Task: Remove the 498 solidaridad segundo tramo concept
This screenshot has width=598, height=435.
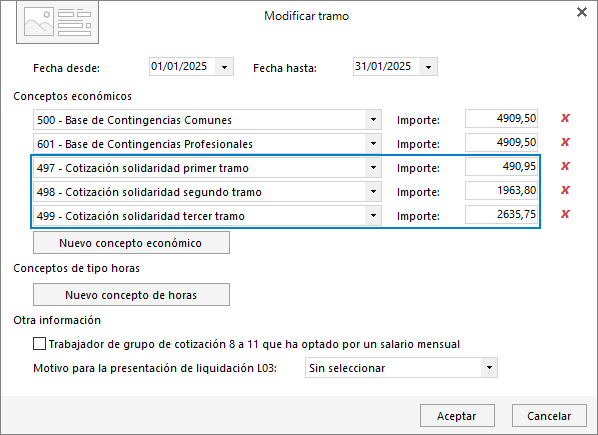Action: [565, 190]
